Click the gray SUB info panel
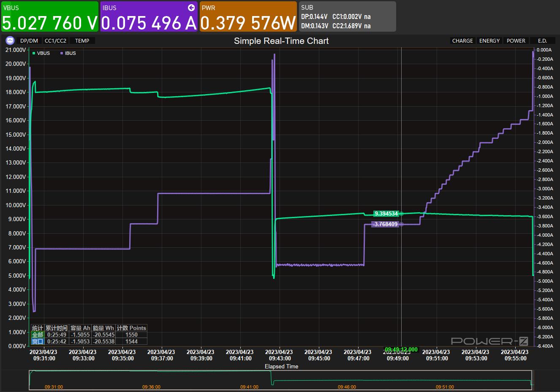 point(347,16)
